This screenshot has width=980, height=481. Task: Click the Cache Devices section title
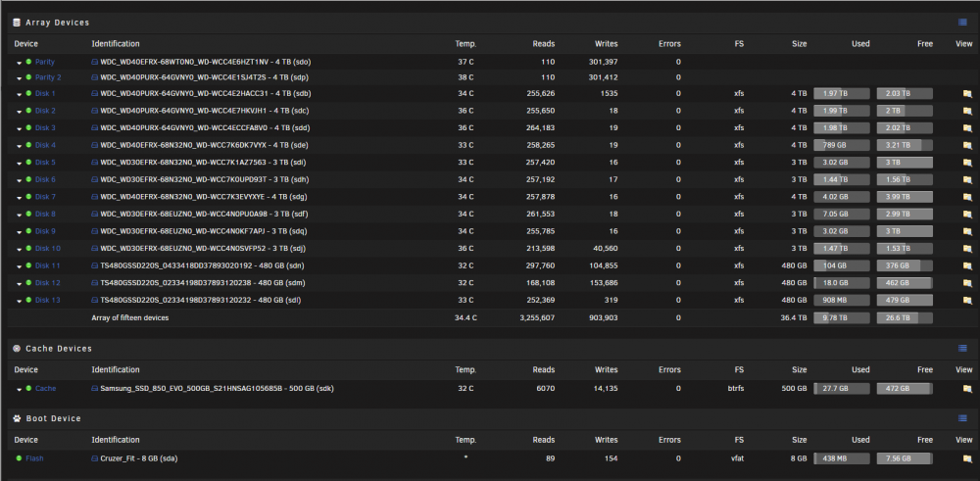tap(59, 349)
